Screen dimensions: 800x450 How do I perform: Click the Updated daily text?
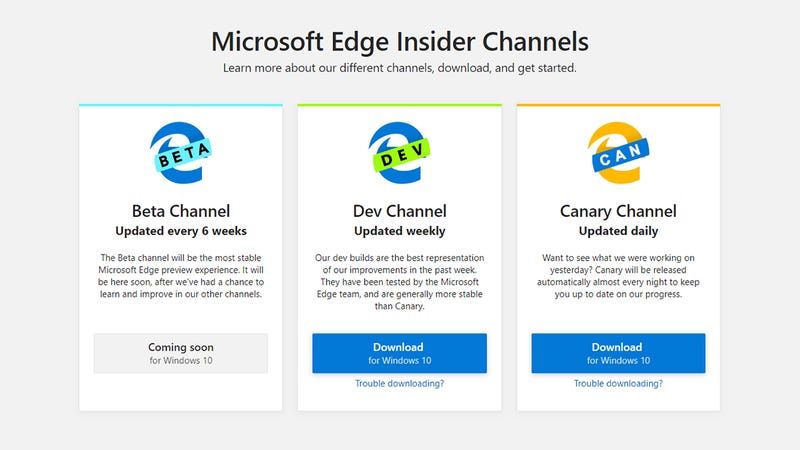(618, 231)
